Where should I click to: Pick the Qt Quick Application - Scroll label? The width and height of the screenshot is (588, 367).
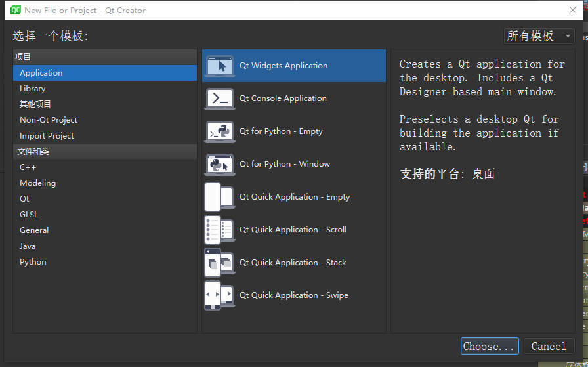pos(293,230)
